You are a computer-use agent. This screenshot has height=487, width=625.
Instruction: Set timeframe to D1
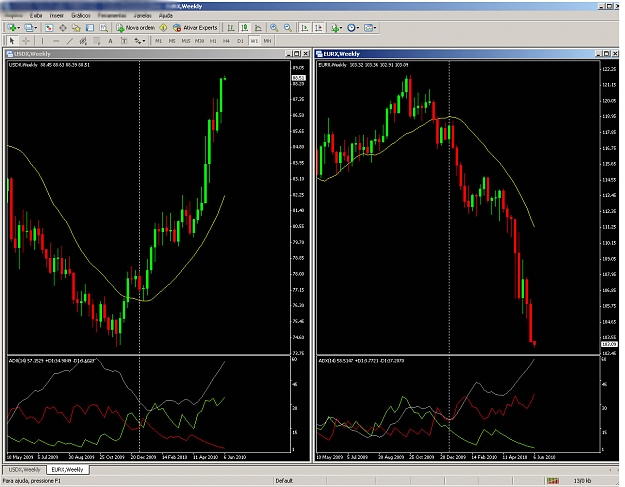click(240, 41)
